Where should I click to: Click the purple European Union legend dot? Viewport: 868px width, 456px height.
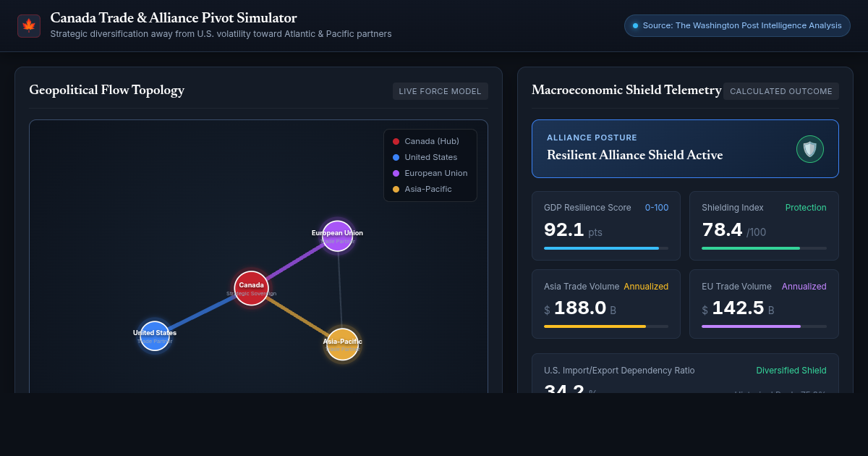pos(396,173)
